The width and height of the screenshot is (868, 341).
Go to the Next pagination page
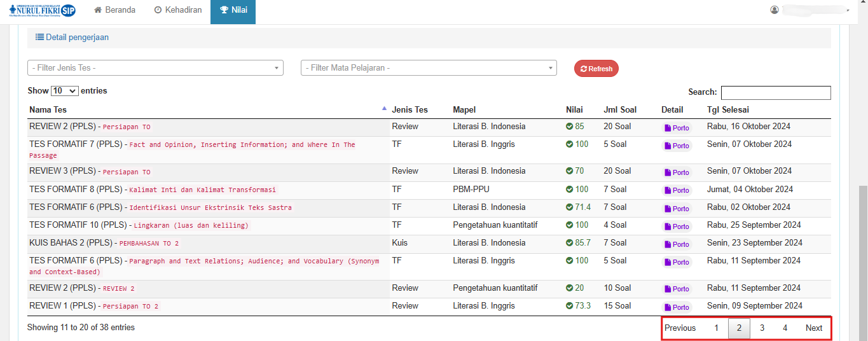813,328
